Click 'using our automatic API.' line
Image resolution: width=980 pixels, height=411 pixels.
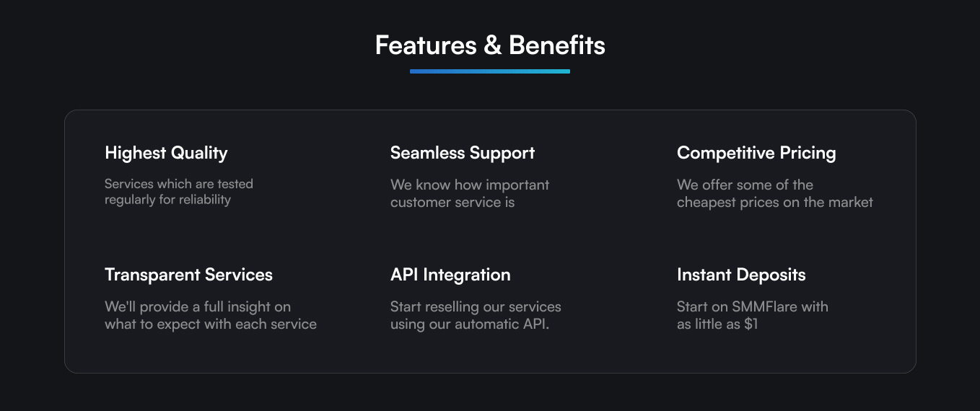470,324
